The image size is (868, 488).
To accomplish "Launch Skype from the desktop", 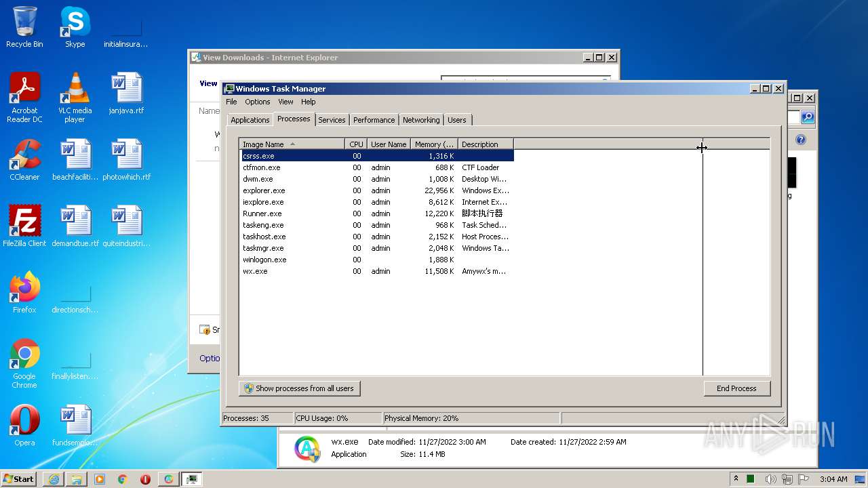I will click(x=75, y=27).
